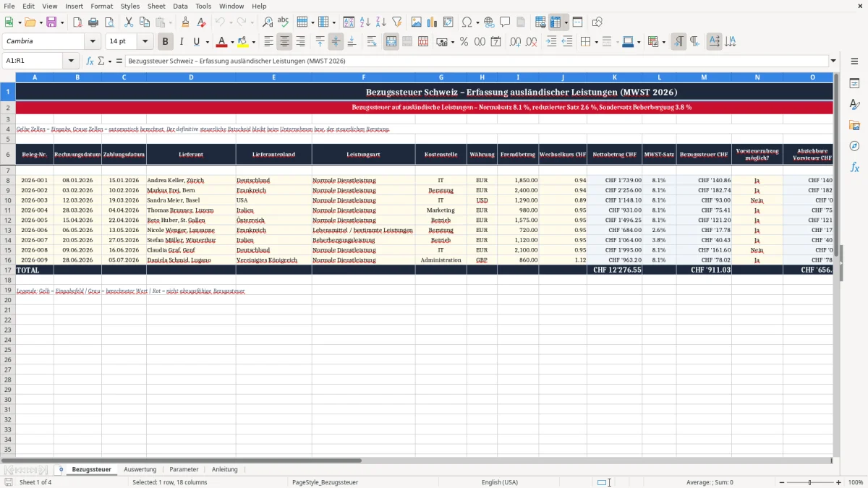Toggle Underline formatting
The width and height of the screenshot is (868, 488).
pyautogui.click(x=196, y=42)
